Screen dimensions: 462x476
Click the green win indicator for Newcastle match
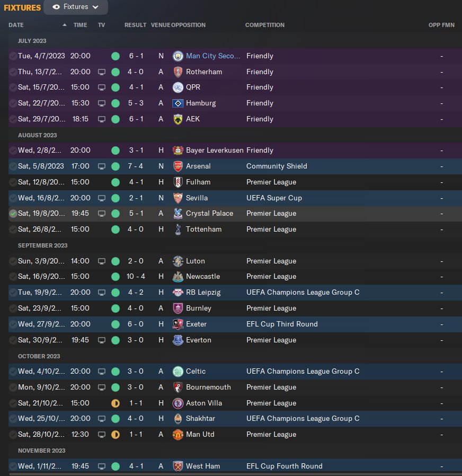point(115,277)
